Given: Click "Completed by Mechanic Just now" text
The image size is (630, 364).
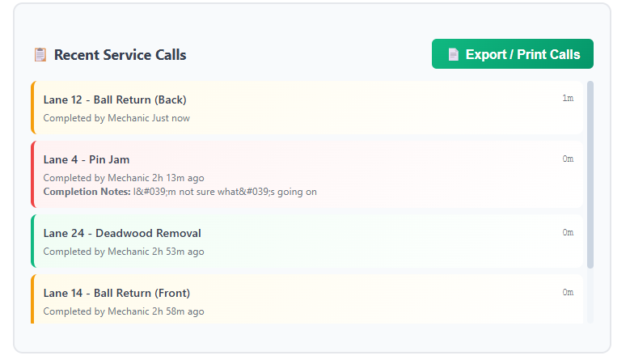Looking at the screenshot, I should [116, 118].
